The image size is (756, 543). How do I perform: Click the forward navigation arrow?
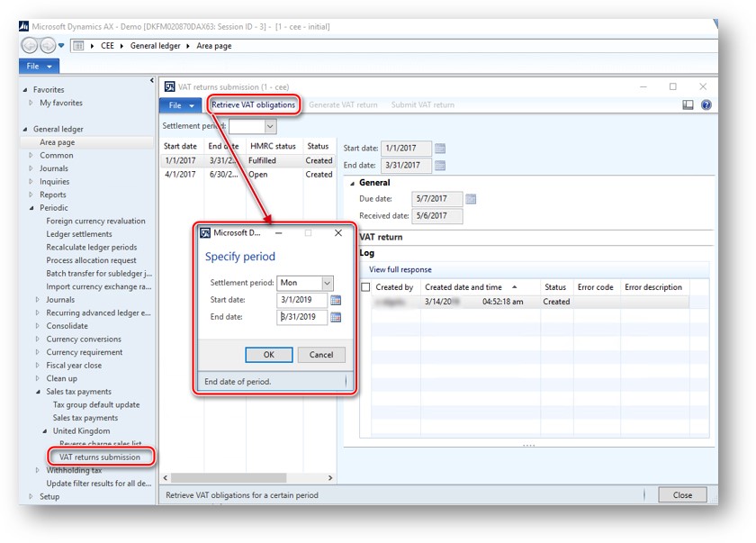(48, 46)
